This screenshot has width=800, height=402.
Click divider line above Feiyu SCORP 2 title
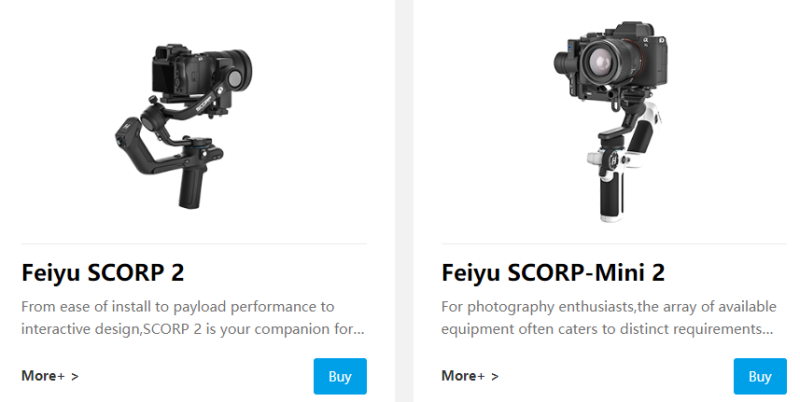point(193,243)
